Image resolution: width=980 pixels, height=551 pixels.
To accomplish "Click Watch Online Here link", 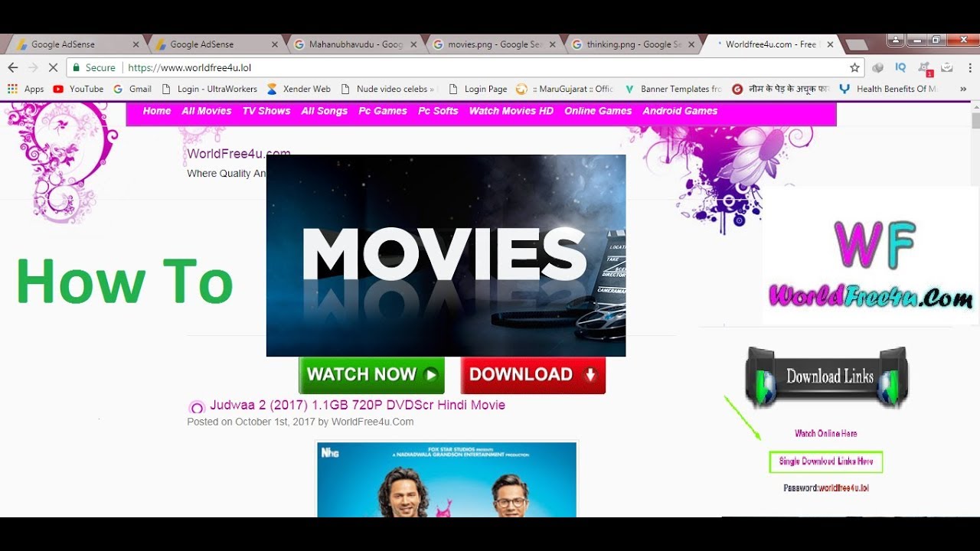I will click(825, 433).
